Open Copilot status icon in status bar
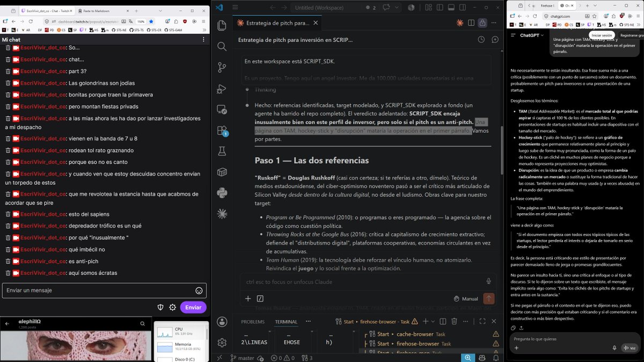 [482, 358]
